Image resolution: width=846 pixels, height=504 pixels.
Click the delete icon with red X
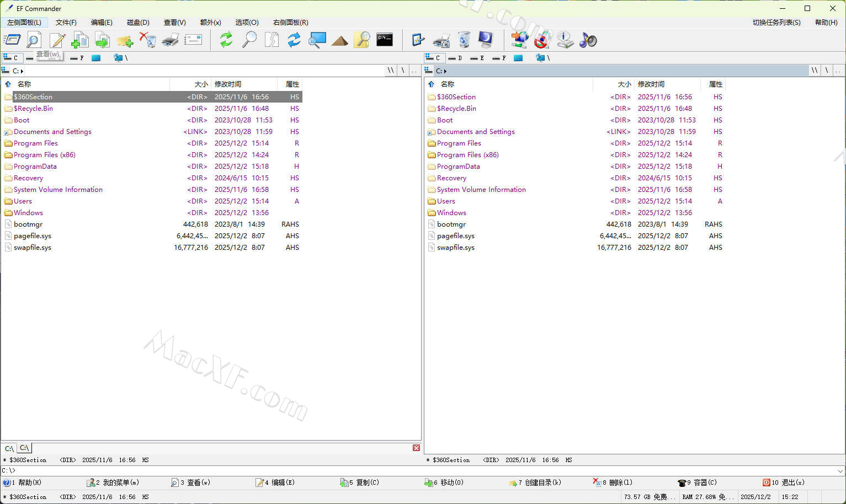pos(147,40)
